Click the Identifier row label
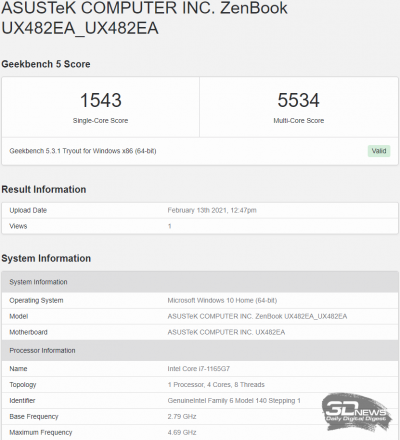Image resolution: width=400 pixels, height=440 pixels. (x=22, y=401)
